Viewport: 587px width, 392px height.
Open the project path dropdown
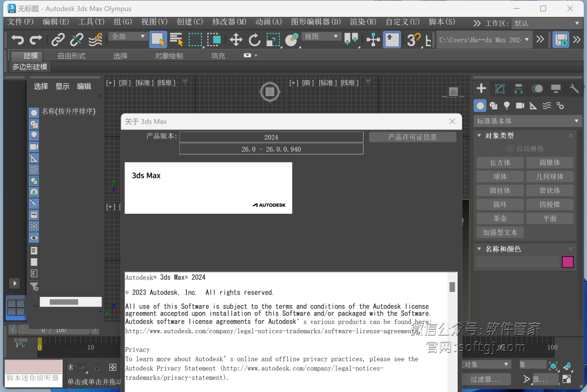(x=484, y=40)
